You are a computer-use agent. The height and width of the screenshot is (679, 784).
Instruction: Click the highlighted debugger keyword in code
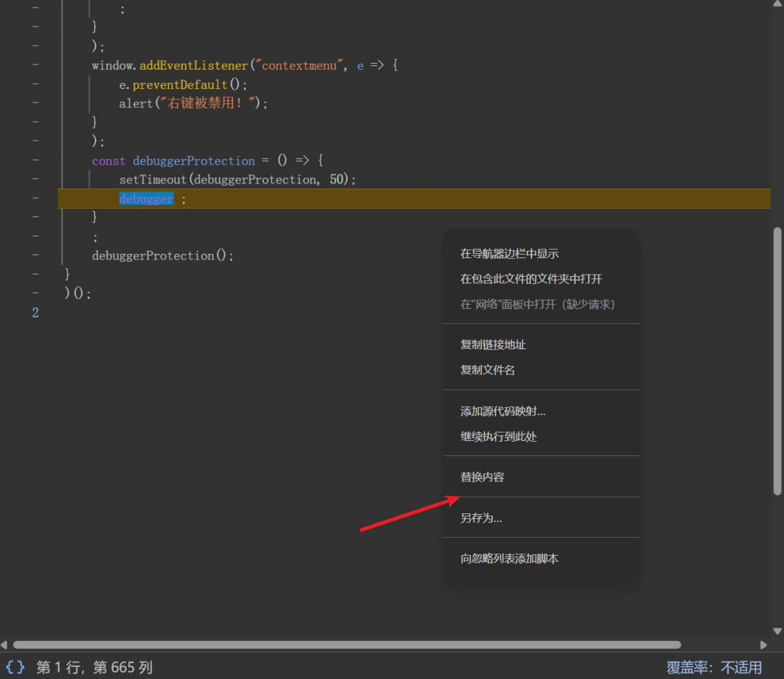coord(146,199)
